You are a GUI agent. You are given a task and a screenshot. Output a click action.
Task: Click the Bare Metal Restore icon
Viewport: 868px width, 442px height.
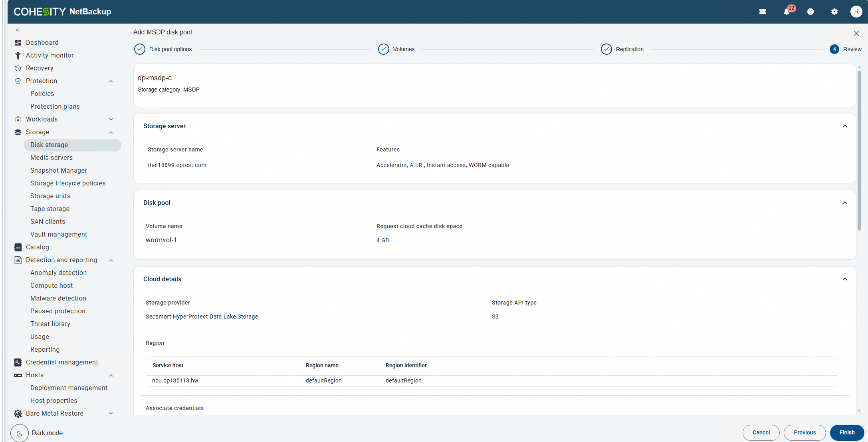pos(18,413)
